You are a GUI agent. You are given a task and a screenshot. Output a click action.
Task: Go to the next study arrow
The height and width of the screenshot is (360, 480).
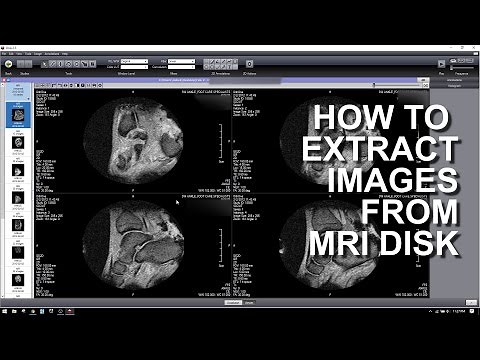(28, 64)
